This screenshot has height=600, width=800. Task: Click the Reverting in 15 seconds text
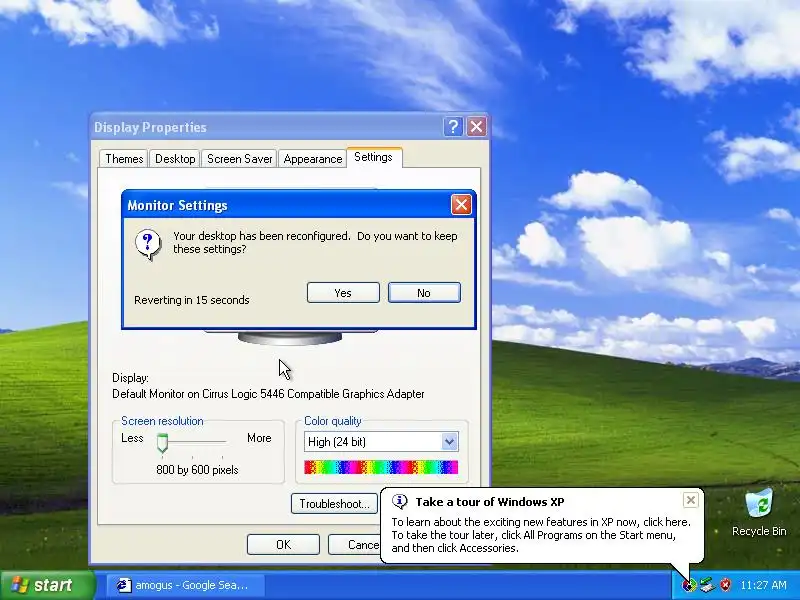(192, 300)
